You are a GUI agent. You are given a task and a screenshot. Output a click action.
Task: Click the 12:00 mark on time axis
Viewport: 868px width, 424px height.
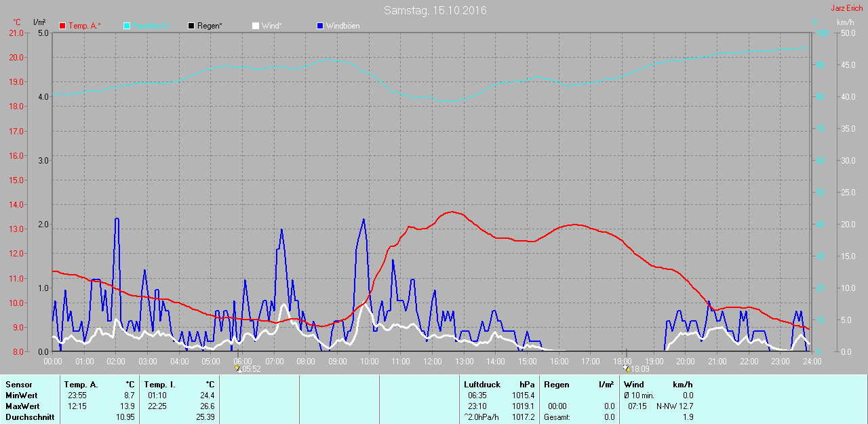[x=432, y=361]
